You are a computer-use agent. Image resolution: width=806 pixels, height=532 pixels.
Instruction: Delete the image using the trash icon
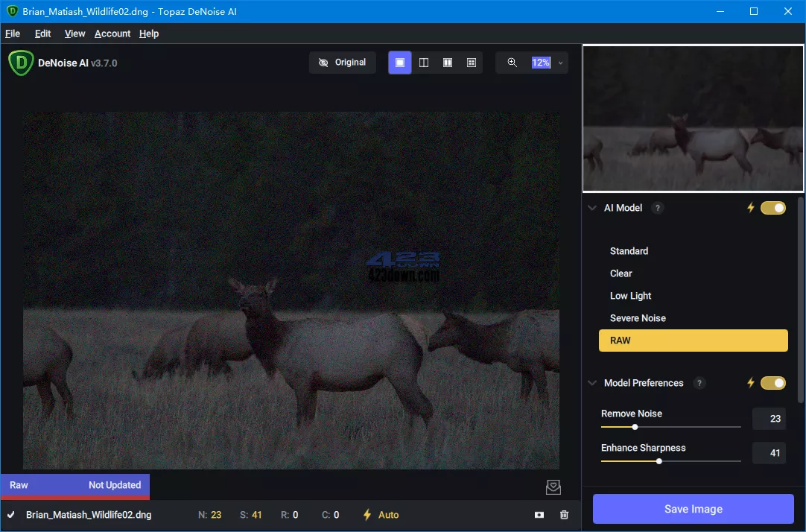click(x=564, y=514)
